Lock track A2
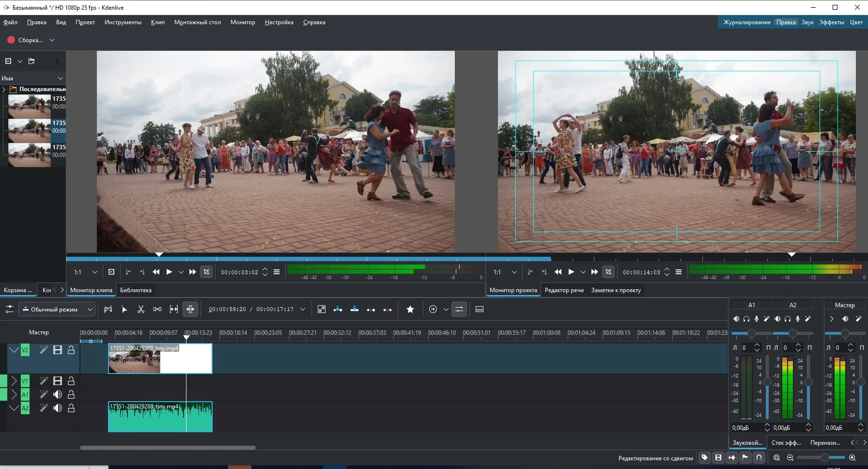Screen dimensions: 868x469 click(x=71, y=408)
